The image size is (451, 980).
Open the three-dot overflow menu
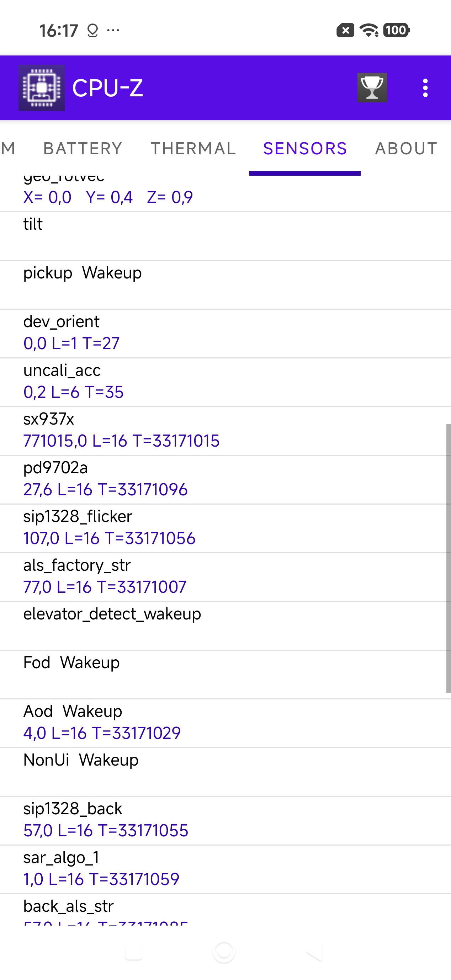pyautogui.click(x=425, y=88)
